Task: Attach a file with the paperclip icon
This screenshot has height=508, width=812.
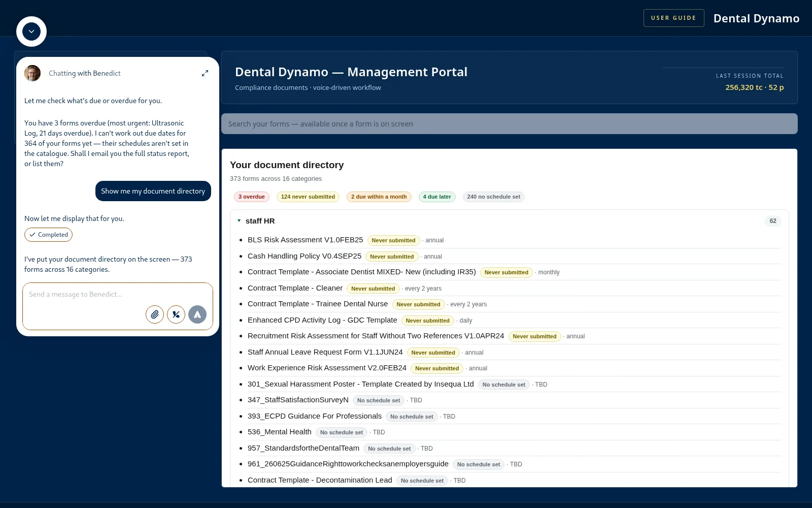Action: coord(155,314)
